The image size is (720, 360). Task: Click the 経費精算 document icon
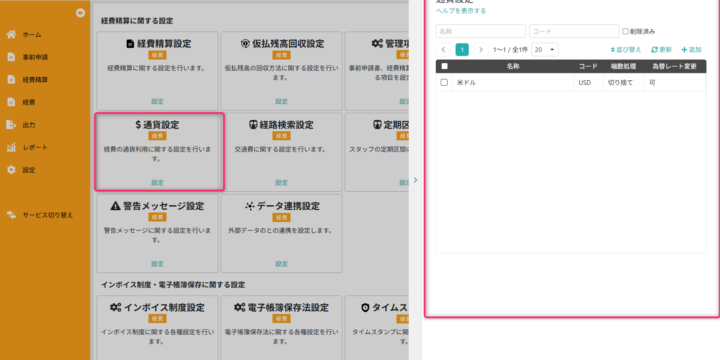[x=11, y=79]
